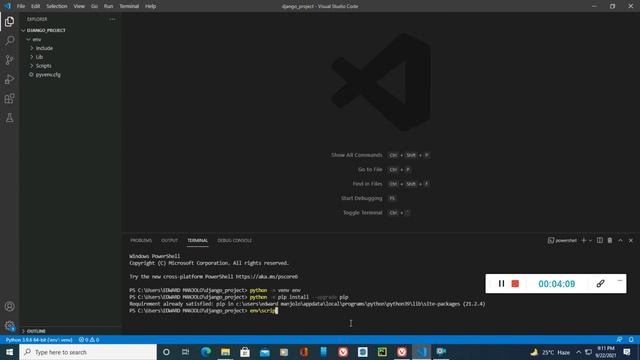Open the Help menu
The height and width of the screenshot is (360, 640).
point(151,6)
